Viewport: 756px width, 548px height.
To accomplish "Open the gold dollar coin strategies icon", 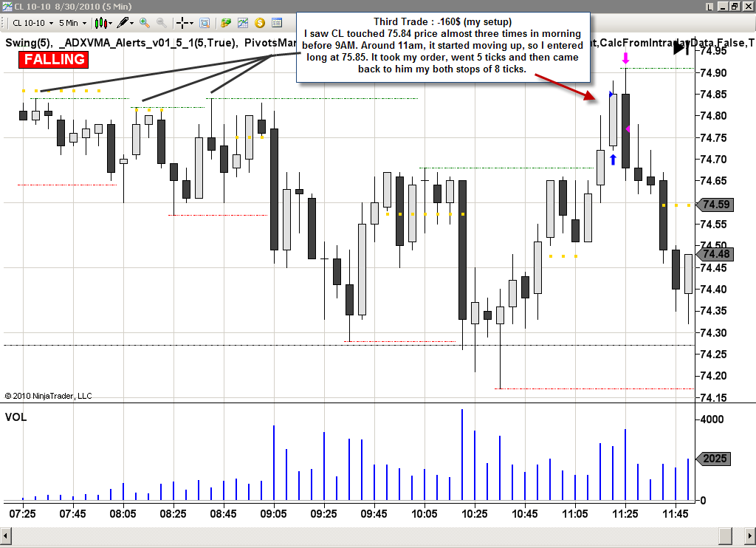I will pos(260,23).
